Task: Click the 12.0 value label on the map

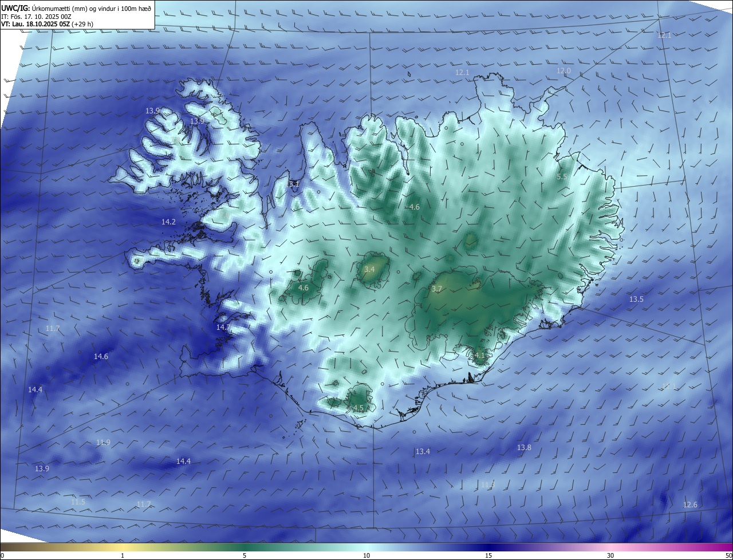Action: (x=564, y=70)
